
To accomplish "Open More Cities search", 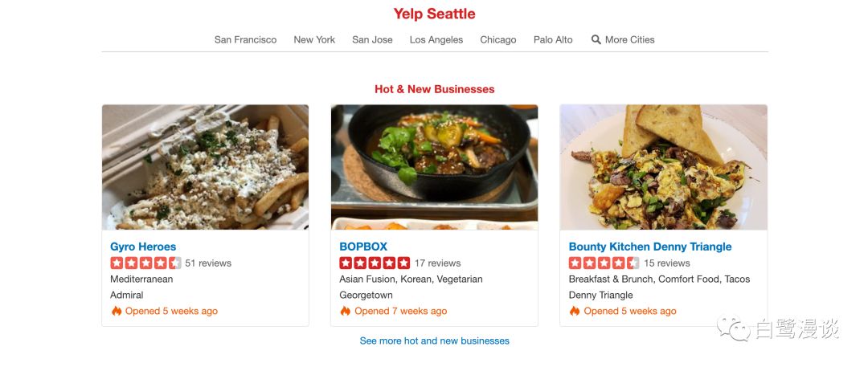I will 623,40.
